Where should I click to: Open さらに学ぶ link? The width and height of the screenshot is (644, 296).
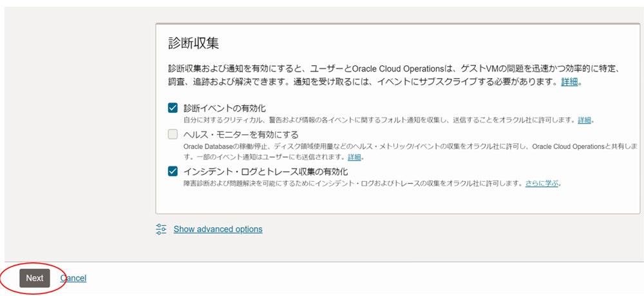point(542,183)
